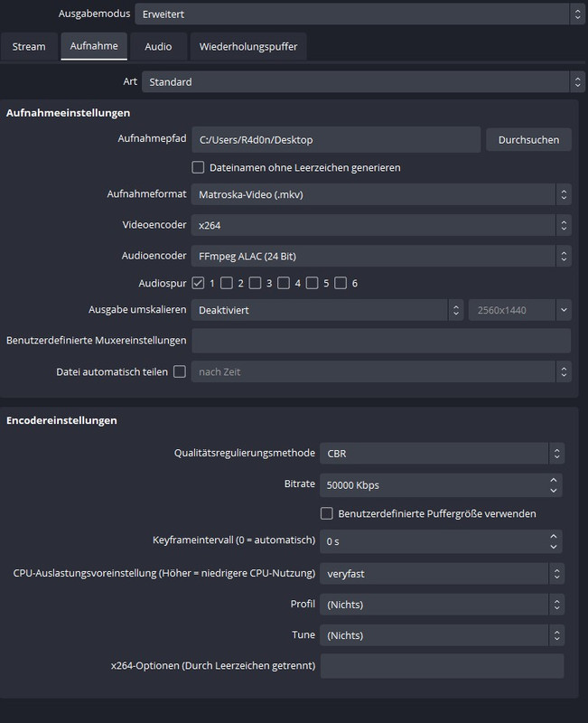This screenshot has height=723, width=588.
Task: Open the resolution 2560x1440 dropdown arrow
Action: (x=564, y=310)
